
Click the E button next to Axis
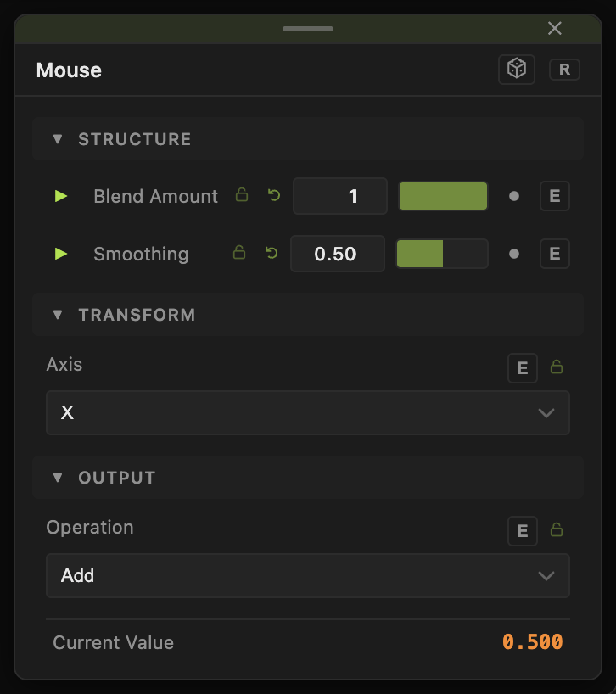(522, 368)
